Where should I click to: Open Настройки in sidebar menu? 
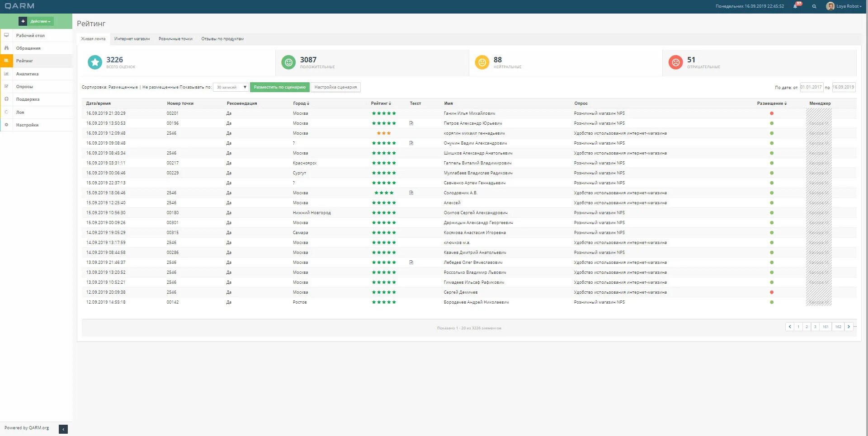28,125
